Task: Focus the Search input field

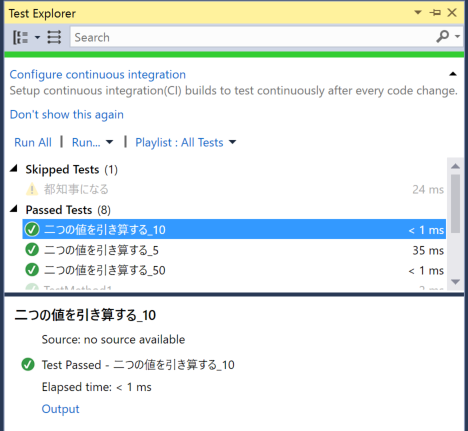Action: pyautogui.click(x=252, y=37)
